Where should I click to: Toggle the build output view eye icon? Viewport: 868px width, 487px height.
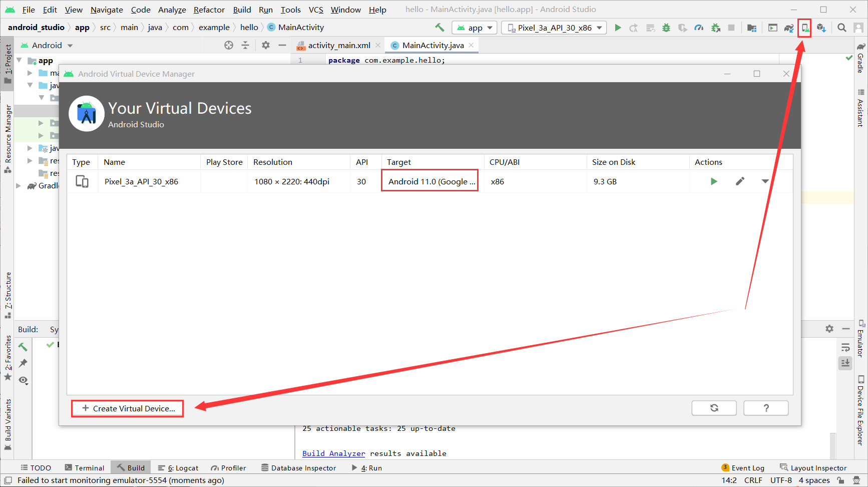[x=23, y=380]
